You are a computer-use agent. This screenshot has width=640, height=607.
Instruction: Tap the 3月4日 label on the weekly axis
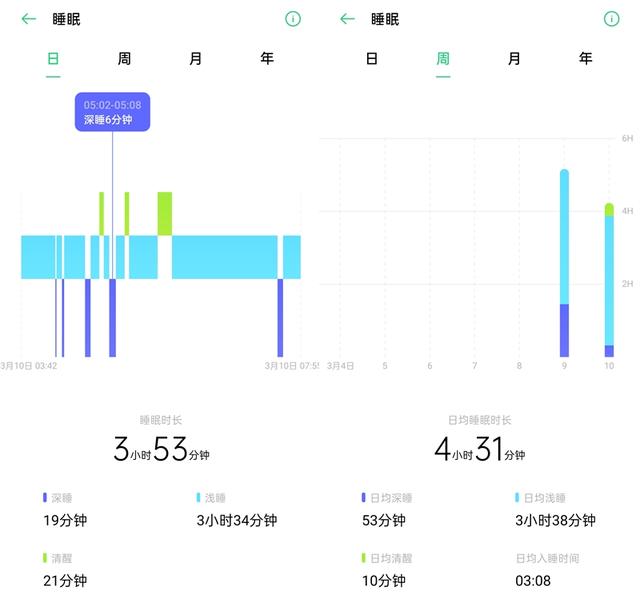340,366
